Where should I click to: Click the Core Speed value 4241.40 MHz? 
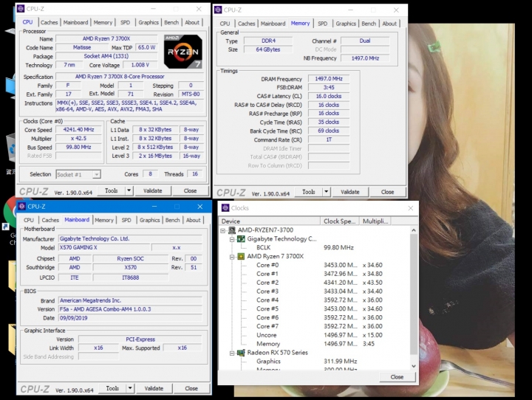click(x=78, y=129)
